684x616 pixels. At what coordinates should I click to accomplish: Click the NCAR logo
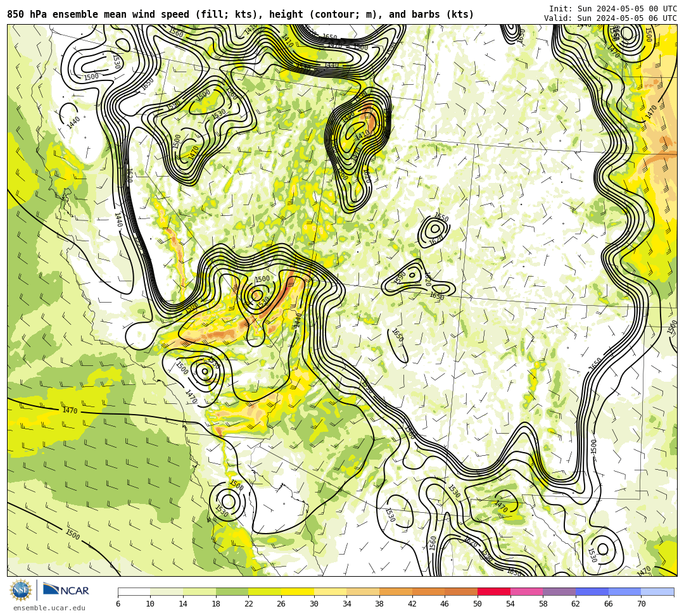coord(66,590)
